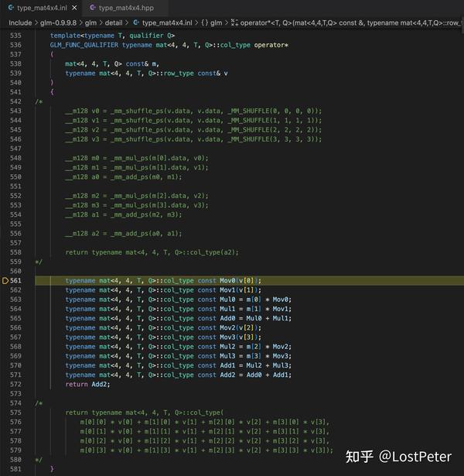Image resolution: width=464 pixels, height=476 pixels.
Task: Click the Mul3 variable declaration on line 569
Action: [x=227, y=356]
